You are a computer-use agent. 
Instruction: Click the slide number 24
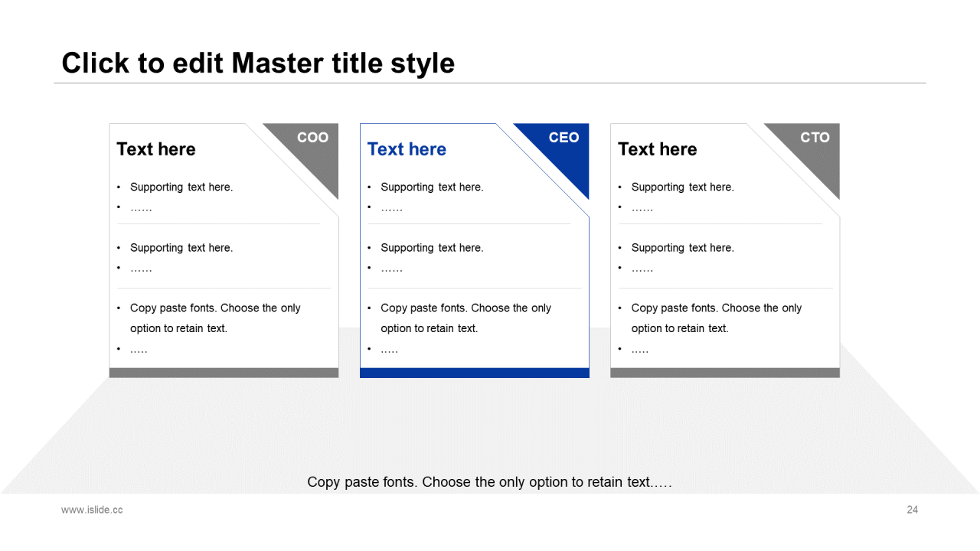(912, 510)
